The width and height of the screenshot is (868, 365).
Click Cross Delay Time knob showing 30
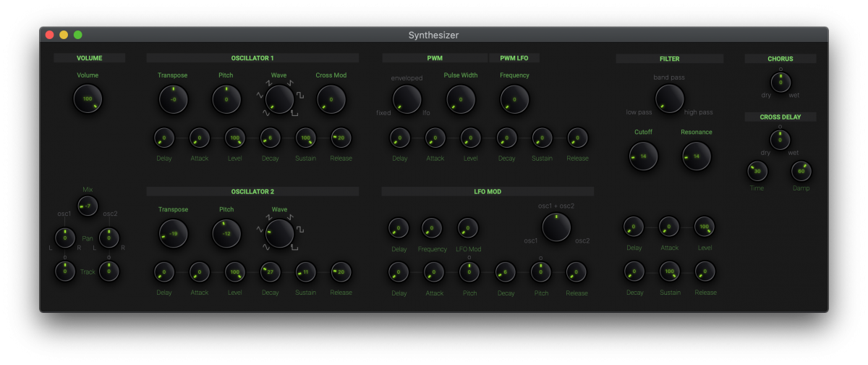point(757,171)
